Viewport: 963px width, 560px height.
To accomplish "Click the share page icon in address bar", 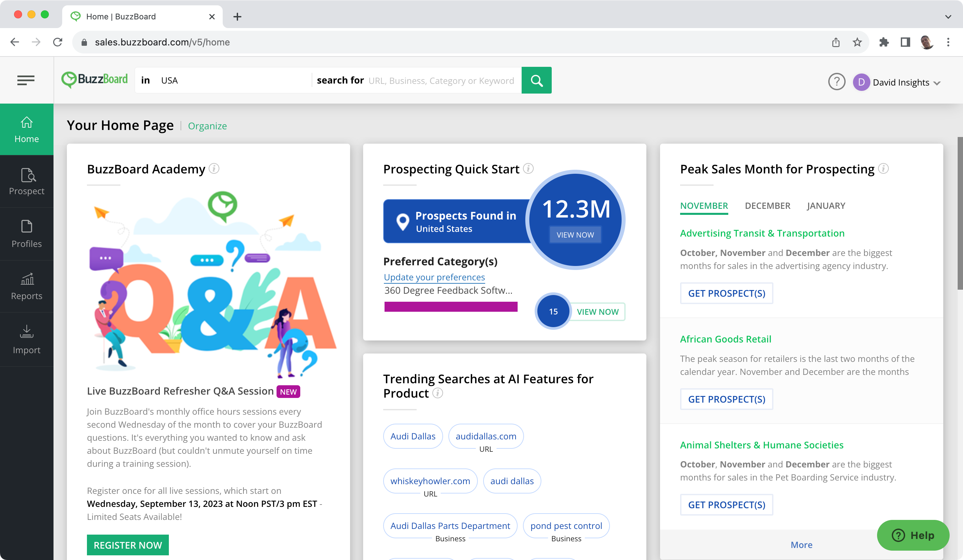I will click(836, 42).
